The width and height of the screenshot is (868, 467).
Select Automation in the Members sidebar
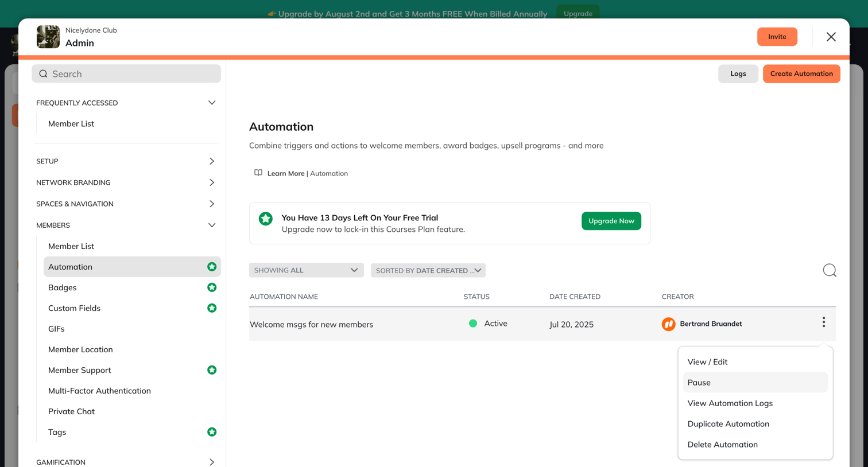click(x=132, y=267)
